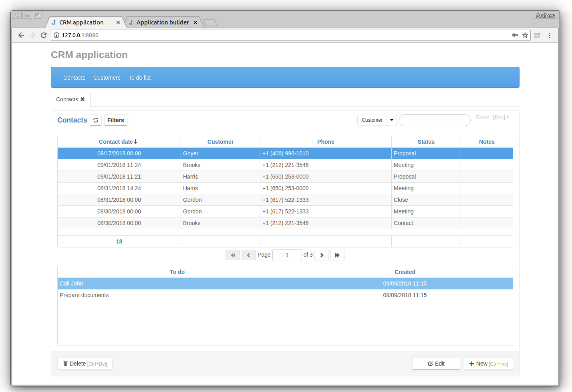Go back in browser history
The height and width of the screenshot is (392, 572).
[x=21, y=35]
